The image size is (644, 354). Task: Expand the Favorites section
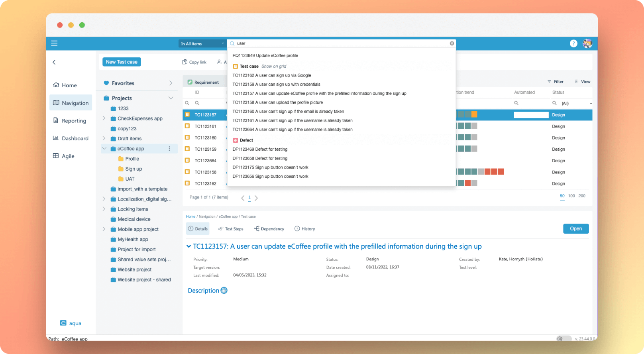(x=171, y=83)
